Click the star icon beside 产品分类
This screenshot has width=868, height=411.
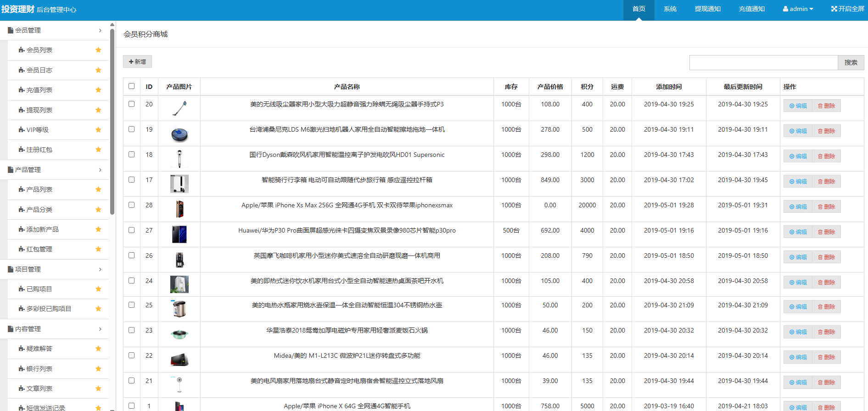98,210
